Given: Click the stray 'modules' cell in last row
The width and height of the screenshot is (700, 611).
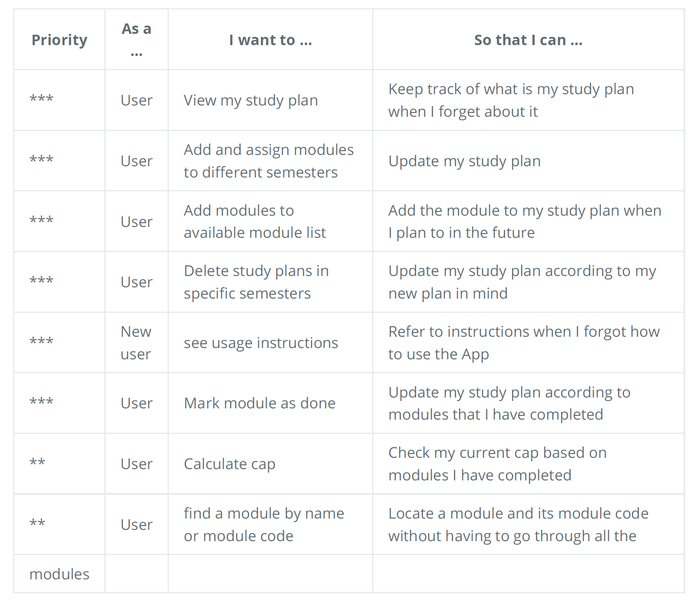Looking at the screenshot, I should [59, 574].
